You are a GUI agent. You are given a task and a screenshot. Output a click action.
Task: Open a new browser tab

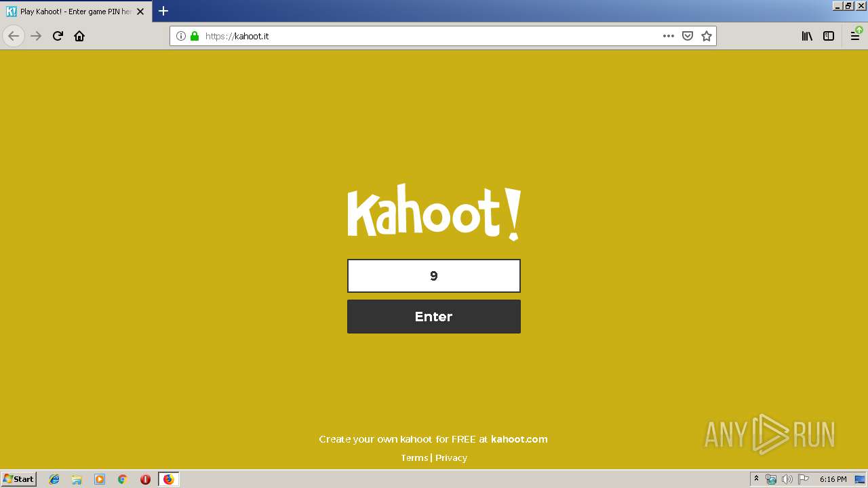pyautogui.click(x=163, y=11)
